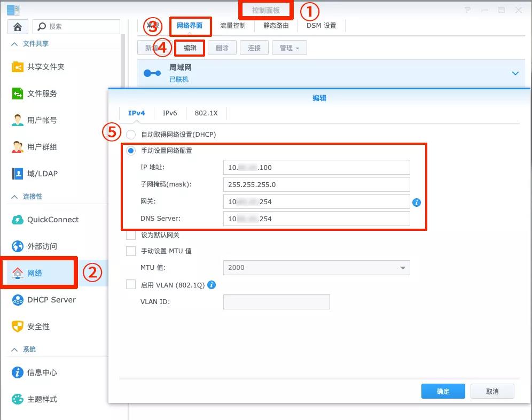Open File Services (文件服务) icon
532x420 pixels.
17,94
